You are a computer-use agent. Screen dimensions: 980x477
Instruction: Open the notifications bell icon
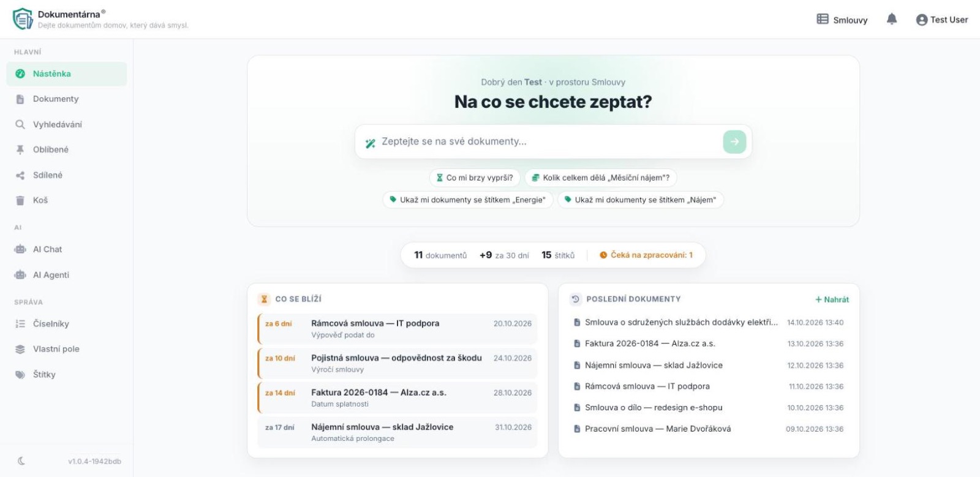pyautogui.click(x=892, y=20)
